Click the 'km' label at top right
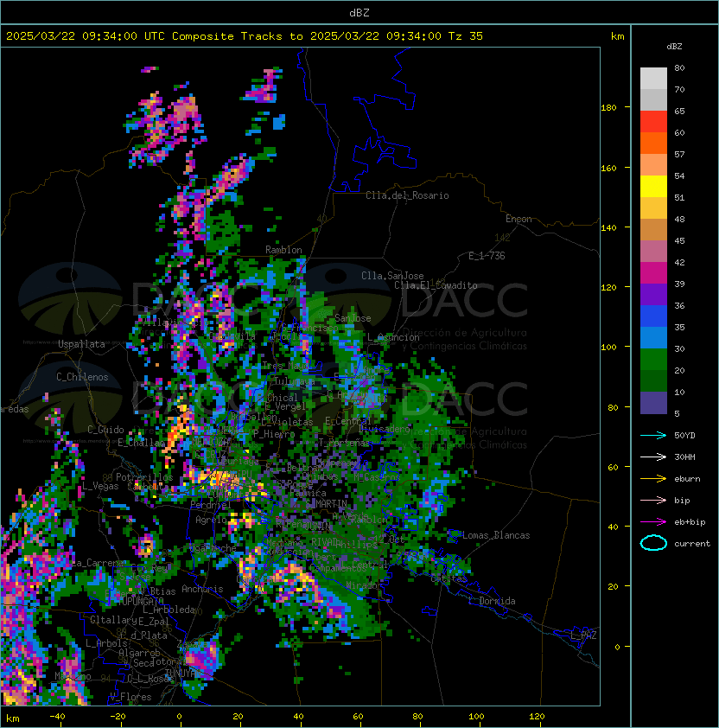This screenshot has height=728, width=719. [617, 36]
